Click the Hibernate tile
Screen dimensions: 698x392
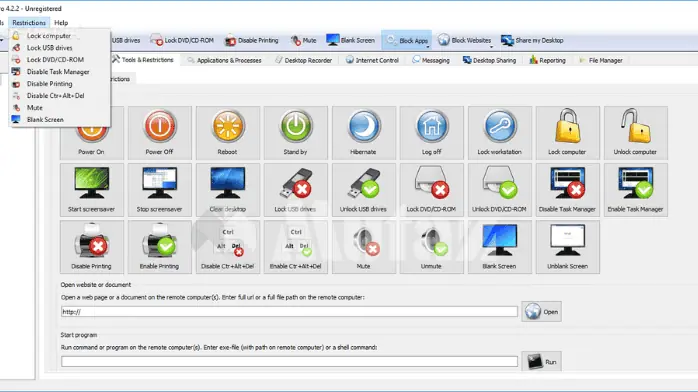364,133
